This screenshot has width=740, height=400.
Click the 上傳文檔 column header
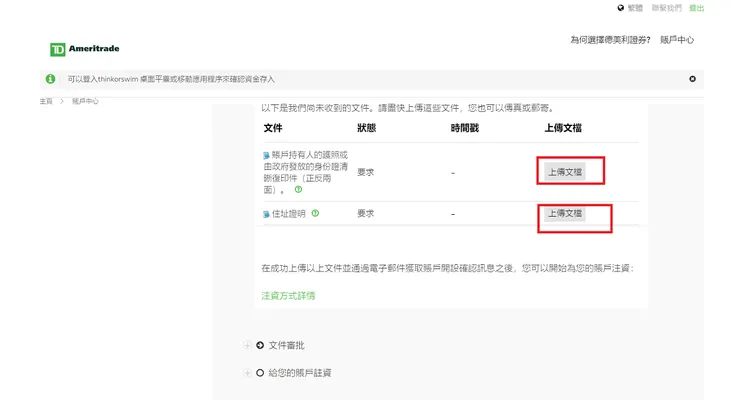(563, 128)
